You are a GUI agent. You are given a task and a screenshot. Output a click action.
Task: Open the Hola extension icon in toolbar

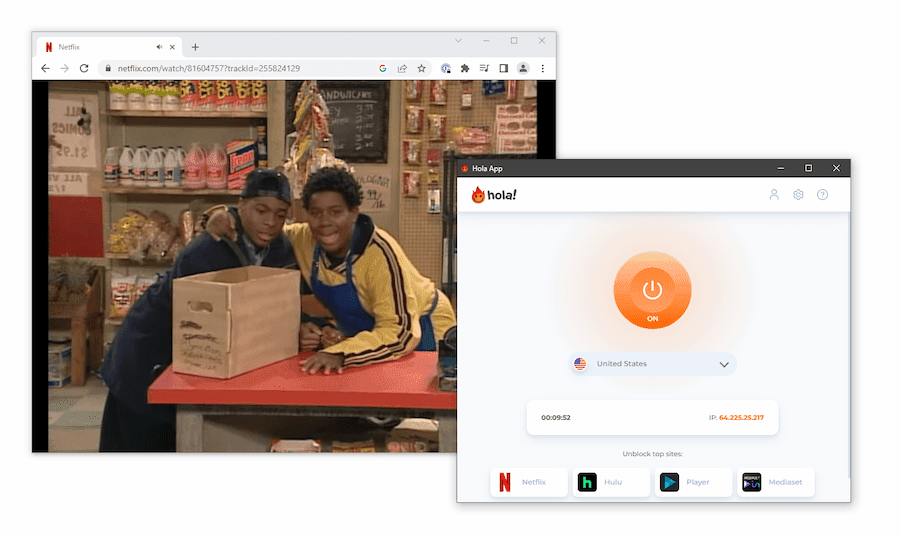pyautogui.click(x=446, y=68)
